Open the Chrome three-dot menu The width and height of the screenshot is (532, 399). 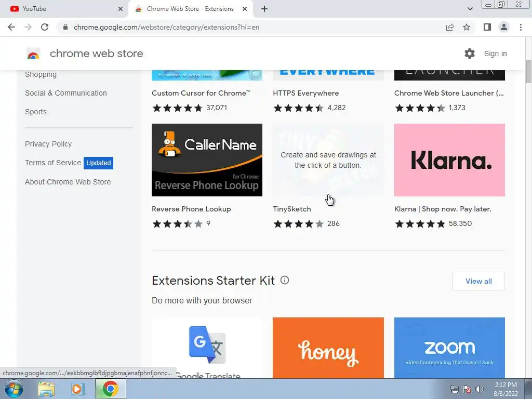click(x=521, y=27)
